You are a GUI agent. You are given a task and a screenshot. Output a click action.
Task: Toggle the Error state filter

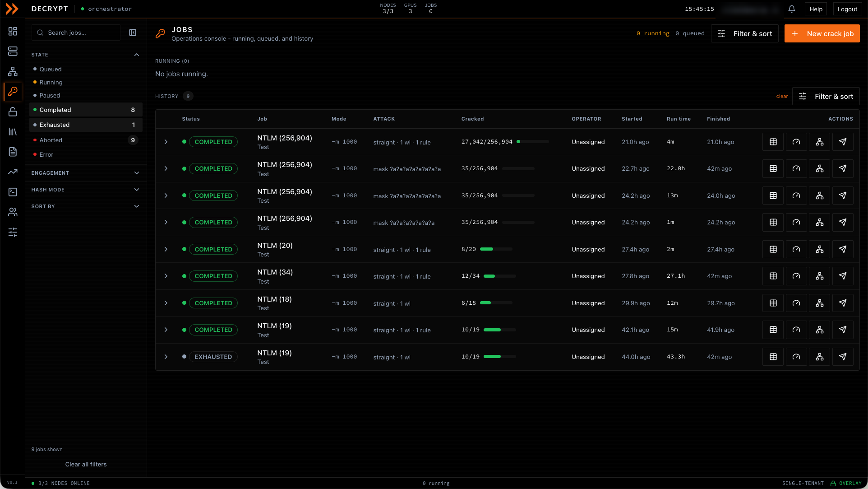pos(86,154)
